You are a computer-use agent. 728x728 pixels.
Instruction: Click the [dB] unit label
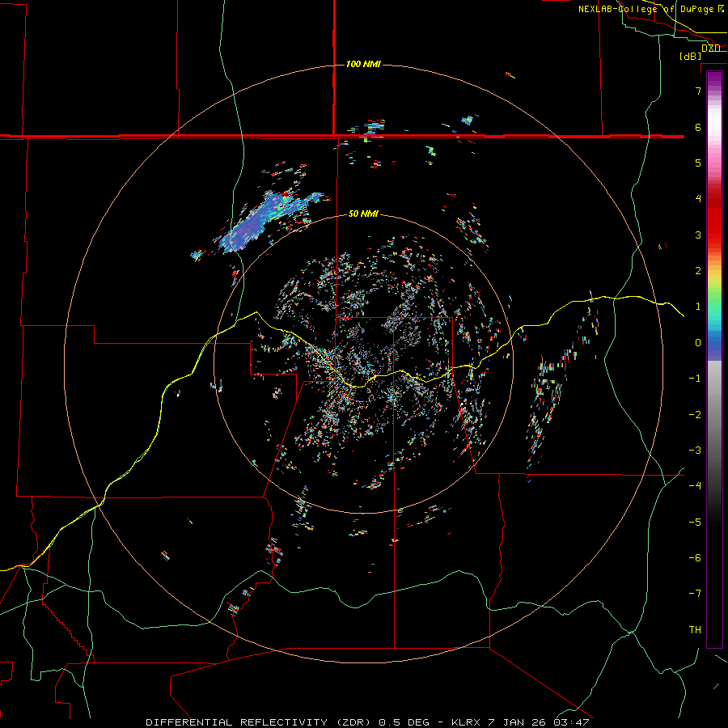tap(691, 56)
